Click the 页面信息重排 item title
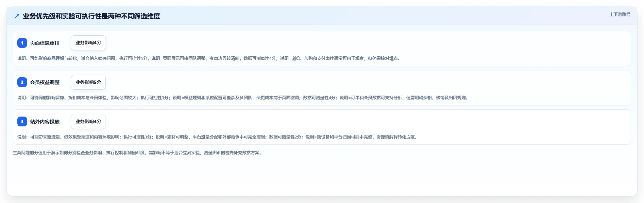644x203 pixels. (45, 43)
